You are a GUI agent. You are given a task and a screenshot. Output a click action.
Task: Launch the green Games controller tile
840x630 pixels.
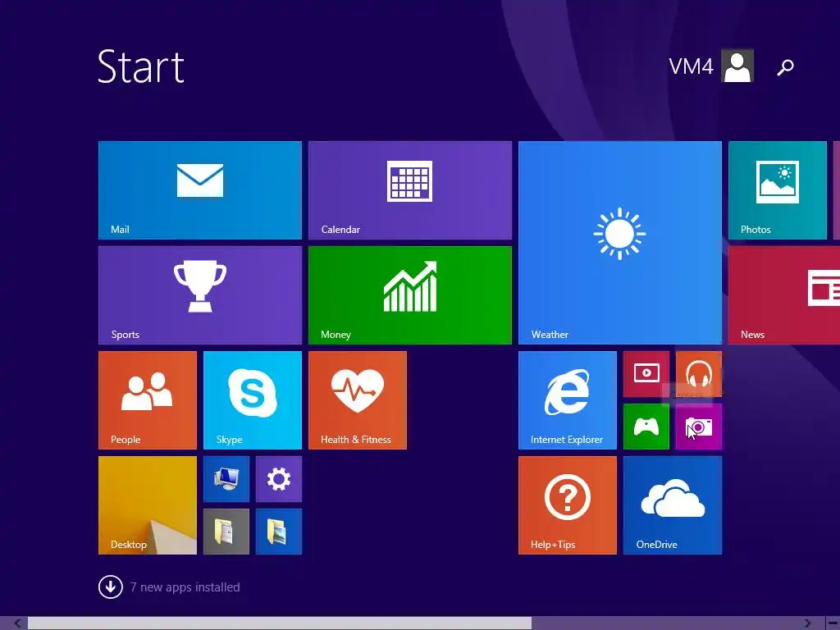tap(646, 427)
